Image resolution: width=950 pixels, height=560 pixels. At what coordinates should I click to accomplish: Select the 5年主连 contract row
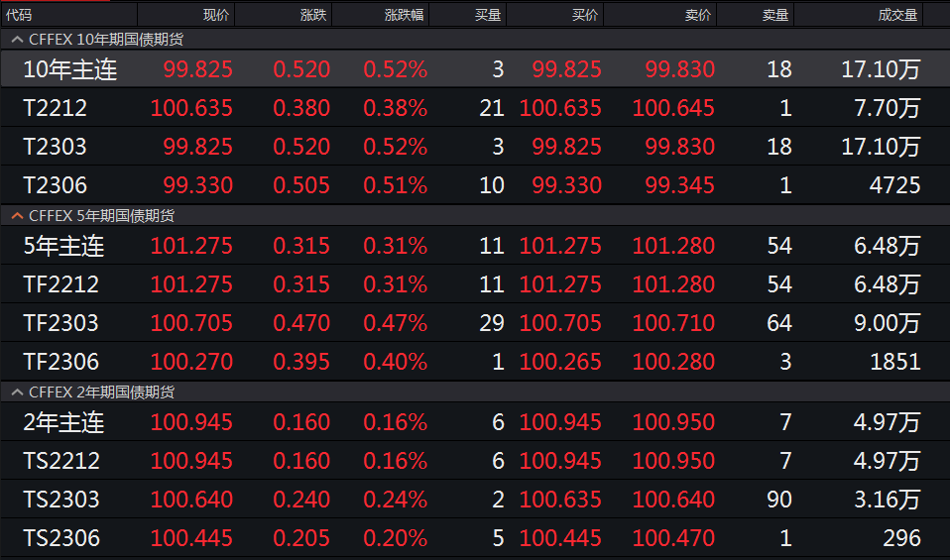click(x=63, y=246)
